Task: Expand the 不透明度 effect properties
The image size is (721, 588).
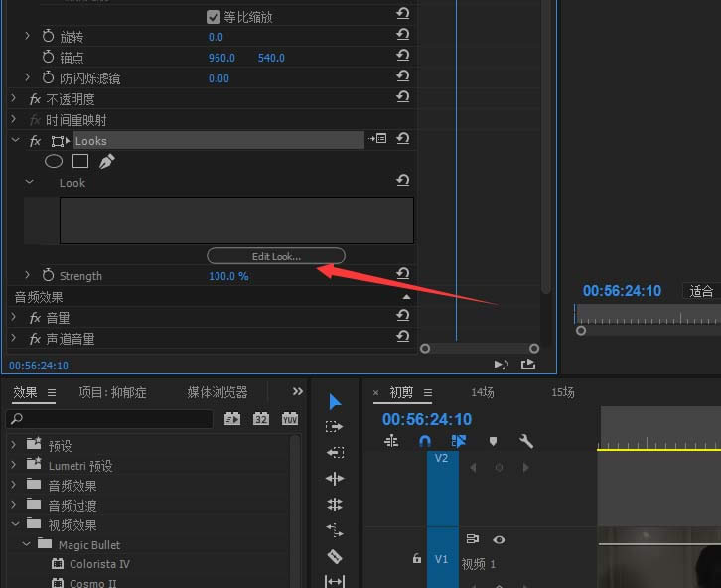Action: point(14,99)
